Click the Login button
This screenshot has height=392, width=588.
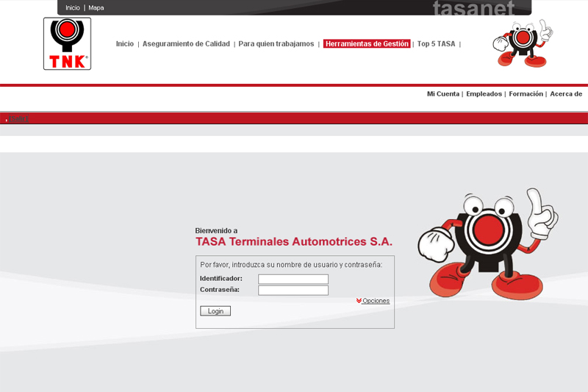(x=215, y=311)
